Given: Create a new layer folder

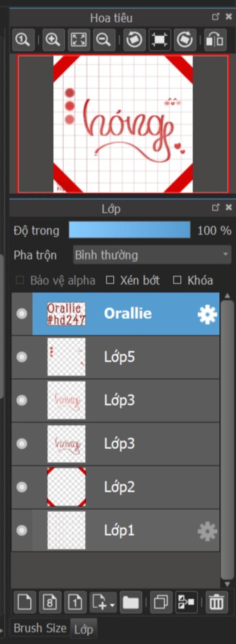Looking at the screenshot, I should tap(131, 602).
